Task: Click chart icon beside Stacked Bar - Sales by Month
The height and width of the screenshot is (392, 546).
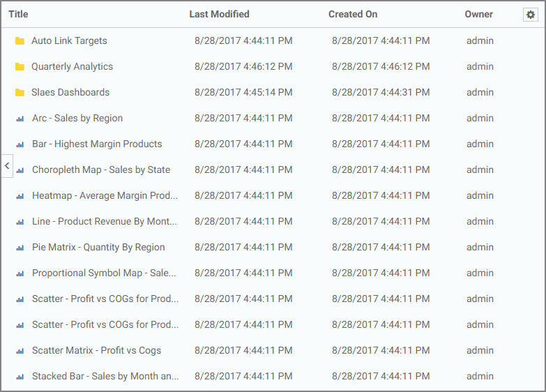Action: point(20,377)
